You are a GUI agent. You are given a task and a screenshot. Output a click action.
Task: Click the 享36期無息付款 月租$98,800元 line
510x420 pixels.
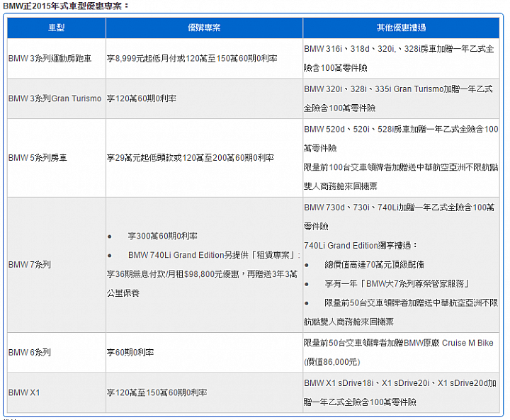point(202,274)
